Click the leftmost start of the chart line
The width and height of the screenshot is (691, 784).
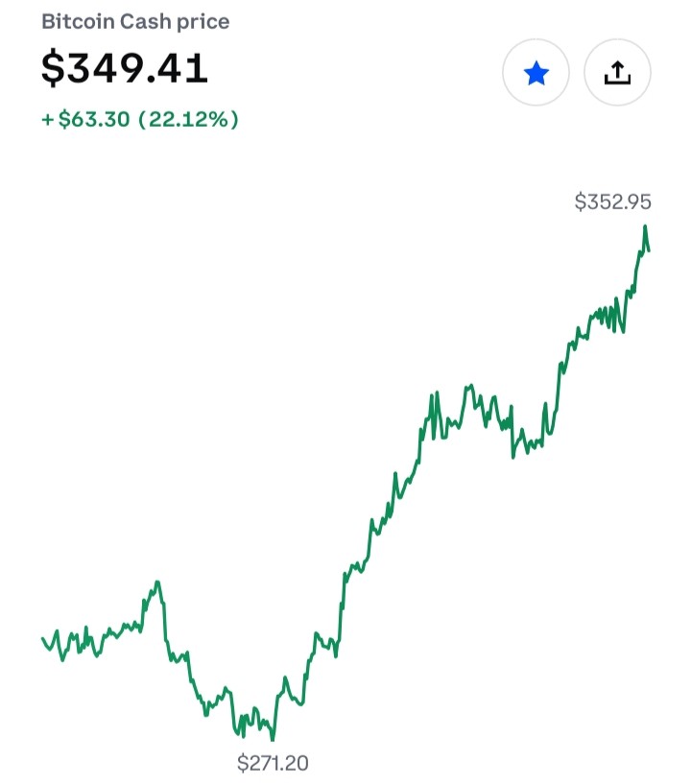pos(43,638)
